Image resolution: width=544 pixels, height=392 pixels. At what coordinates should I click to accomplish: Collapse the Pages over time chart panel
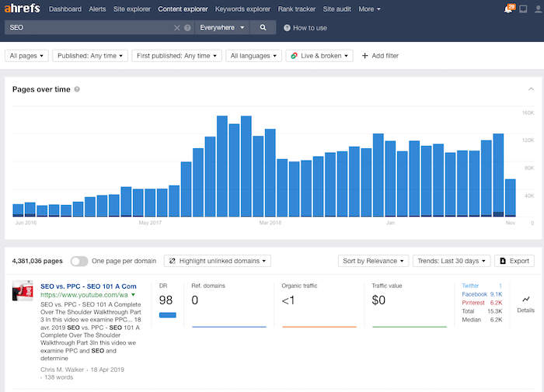pos(531,89)
